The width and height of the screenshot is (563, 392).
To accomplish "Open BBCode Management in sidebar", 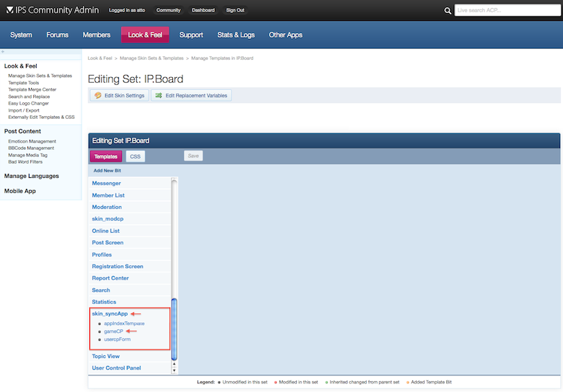I will pyautogui.click(x=31, y=148).
